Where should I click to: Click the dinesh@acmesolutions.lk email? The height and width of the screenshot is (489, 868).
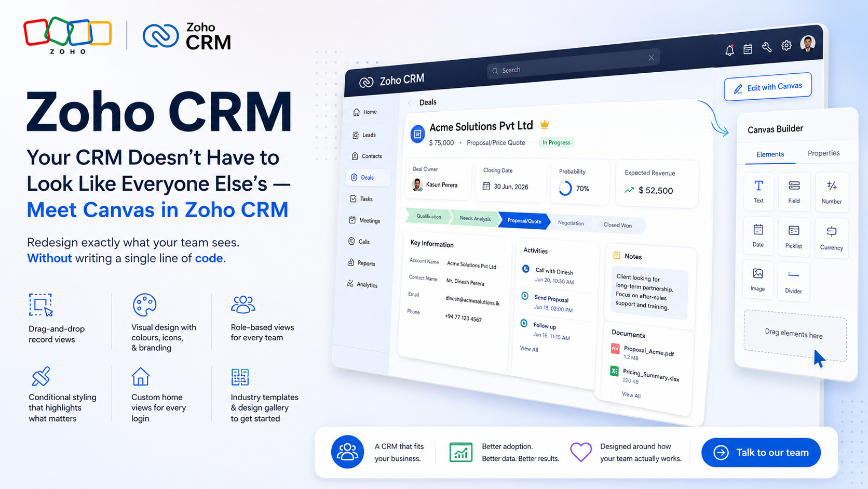pos(472,301)
